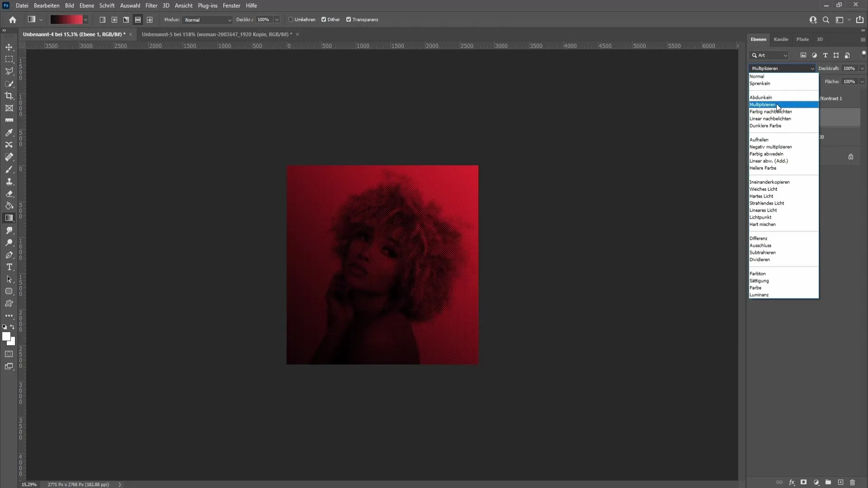The image size is (868, 488).
Task: Select the Brush tool in toolbar
Action: coord(9,169)
